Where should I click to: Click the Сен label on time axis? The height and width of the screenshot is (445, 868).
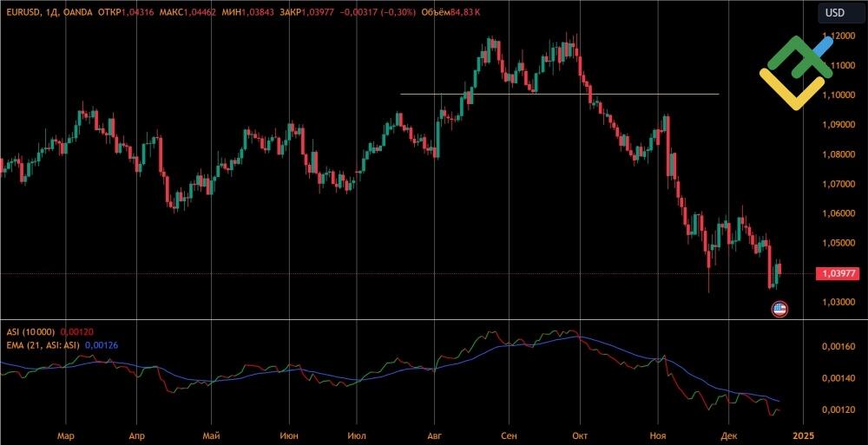509,435
